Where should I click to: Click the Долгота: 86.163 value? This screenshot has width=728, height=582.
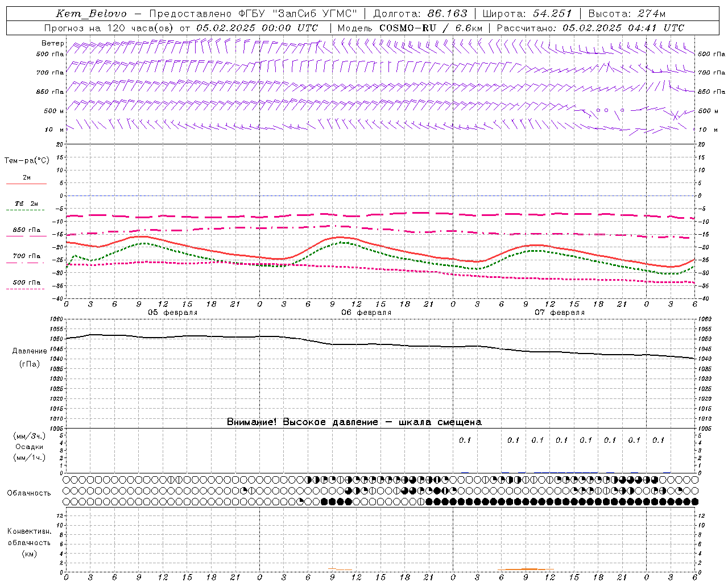(420, 14)
